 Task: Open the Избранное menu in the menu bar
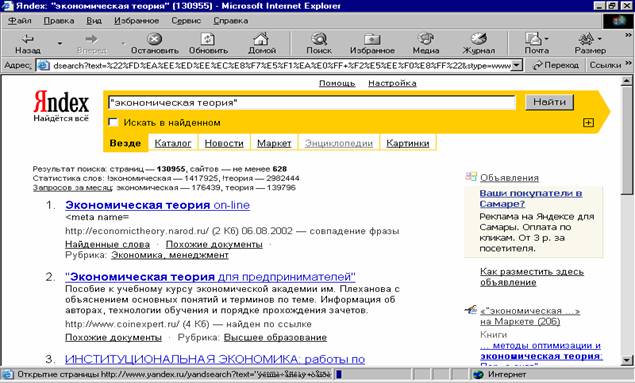136,21
